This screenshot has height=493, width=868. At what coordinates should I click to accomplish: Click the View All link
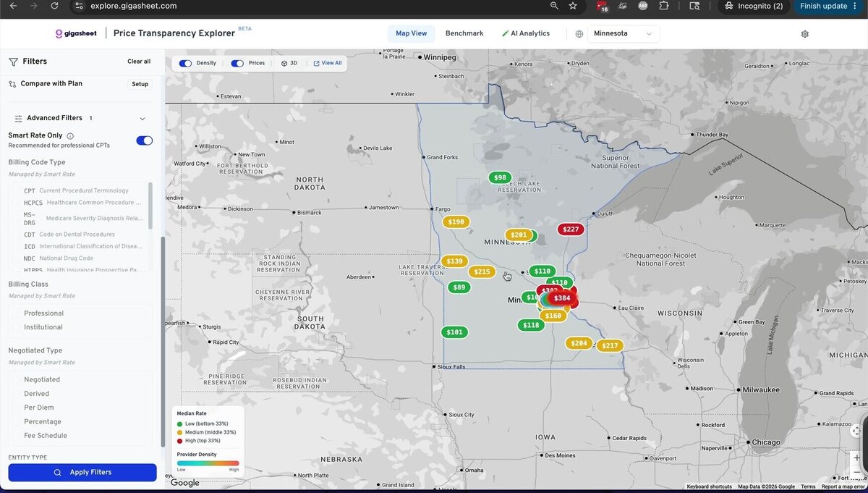[328, 63]
